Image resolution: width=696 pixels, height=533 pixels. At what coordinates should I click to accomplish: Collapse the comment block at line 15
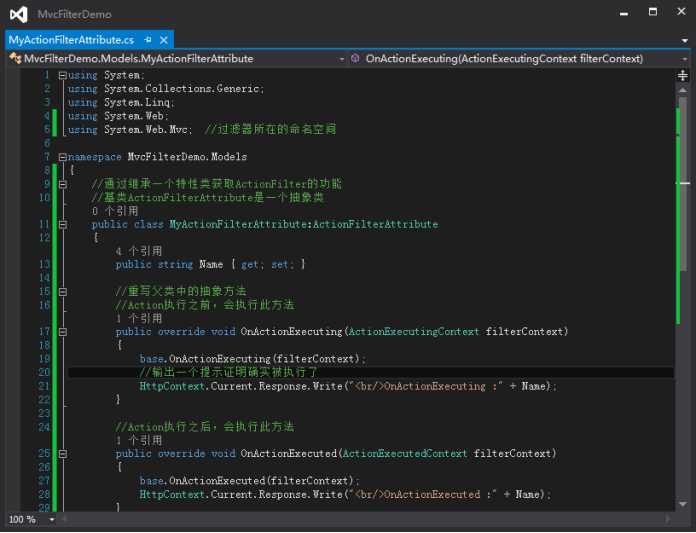tap(63, 292)
